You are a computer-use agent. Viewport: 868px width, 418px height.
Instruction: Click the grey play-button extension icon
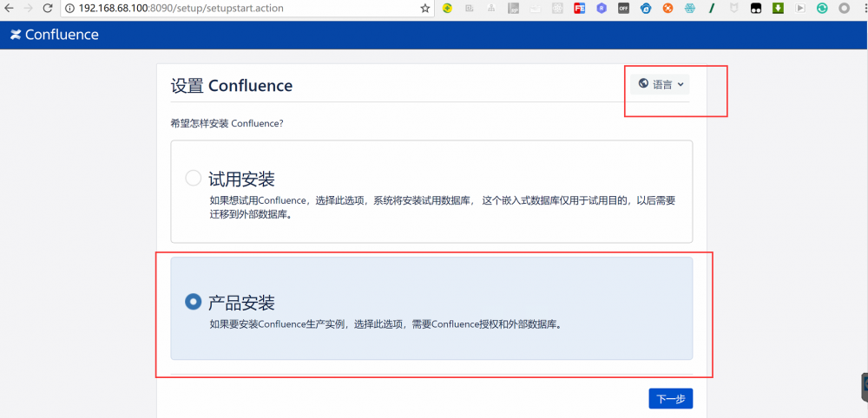pyautogui.click(x=800, y=9)
